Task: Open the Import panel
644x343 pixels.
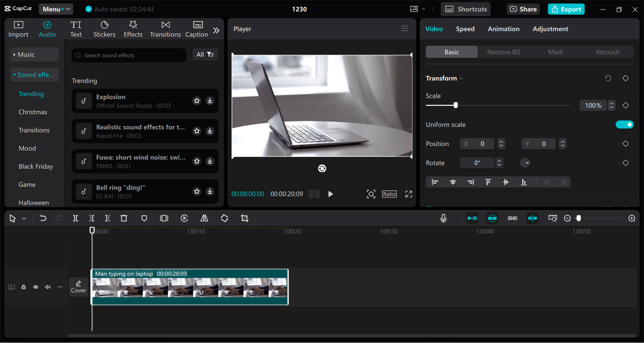Action: click(18, 29)
